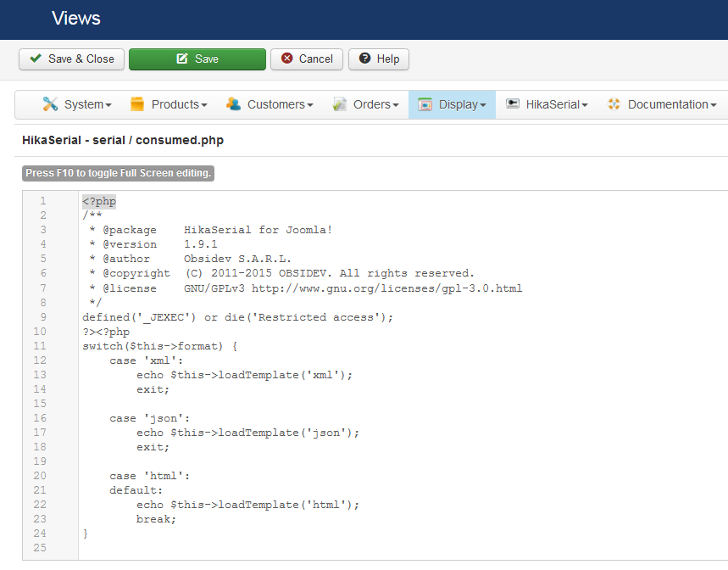Expand the System dropdown arrow
The width and height of the screenshot is (728, 570).
(108, 105)
